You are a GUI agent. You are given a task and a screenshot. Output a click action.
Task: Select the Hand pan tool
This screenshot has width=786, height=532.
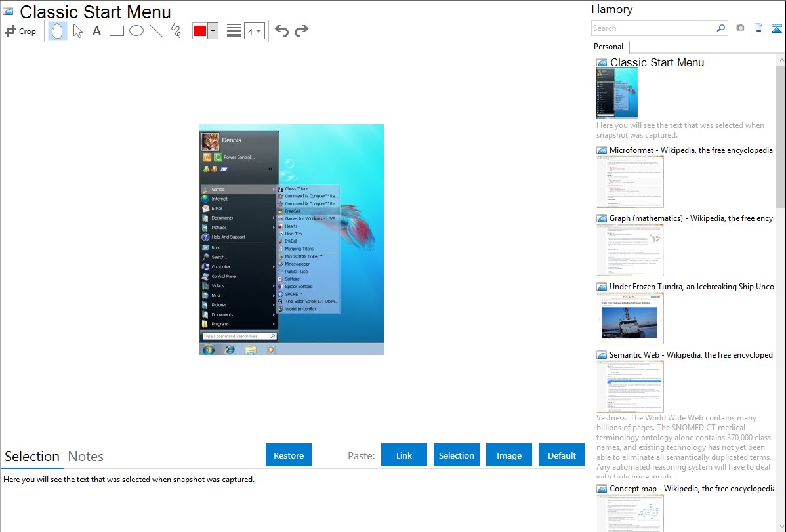[57, 31]
